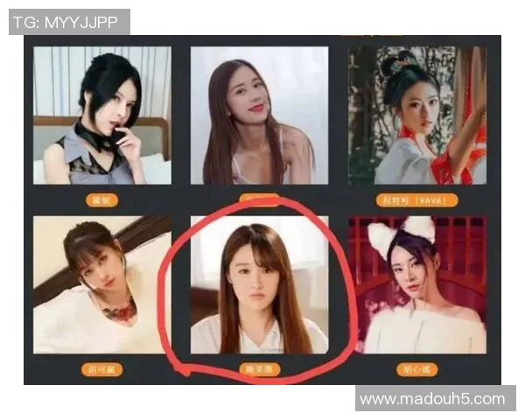Open the portrait with bangs and white sweater
Image resolution: width=525 pixels, height=420 pixels.
coord(102,284)
